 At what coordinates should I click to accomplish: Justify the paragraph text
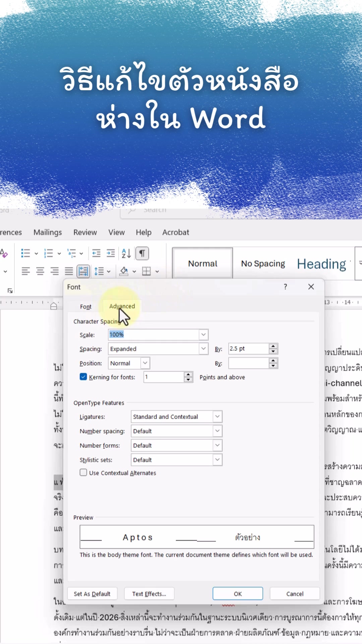click(x=69, y=271)
